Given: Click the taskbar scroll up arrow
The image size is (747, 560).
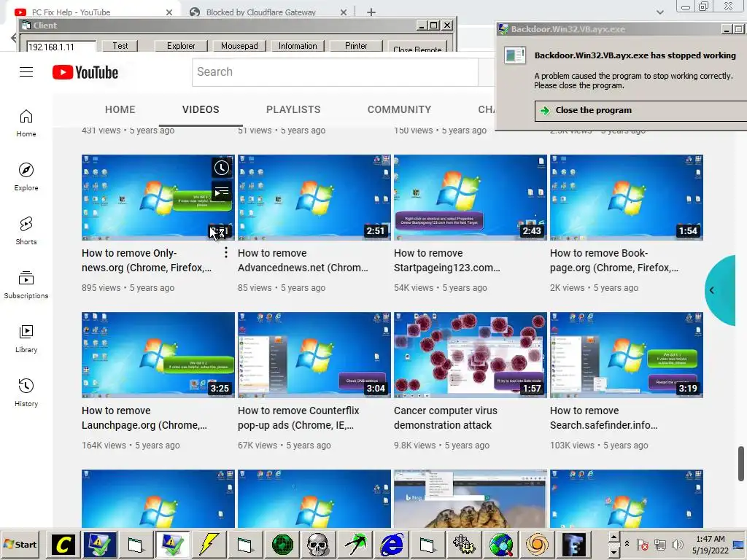Looking at the screenshot, I should (614, 537).
